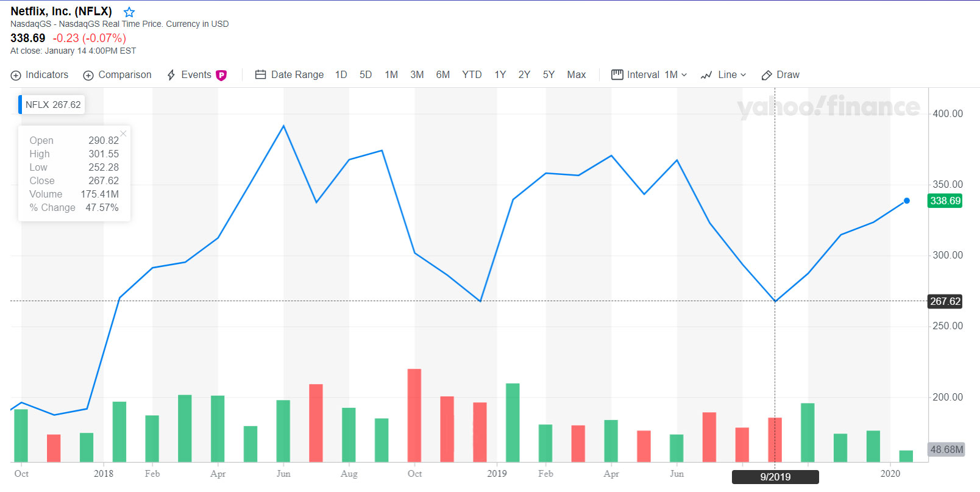Click the blue endpoint dot on price line
Screen dimensions: 980x492
(907, 201)
